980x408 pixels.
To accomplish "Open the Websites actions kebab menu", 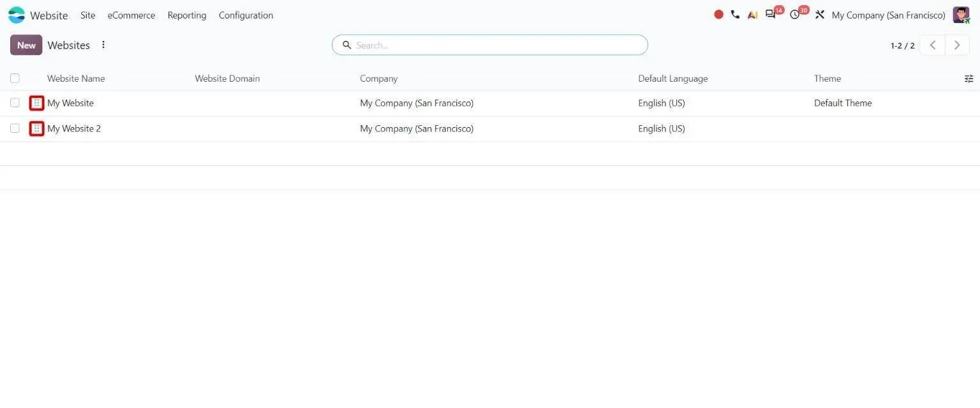I will (103, 45).
